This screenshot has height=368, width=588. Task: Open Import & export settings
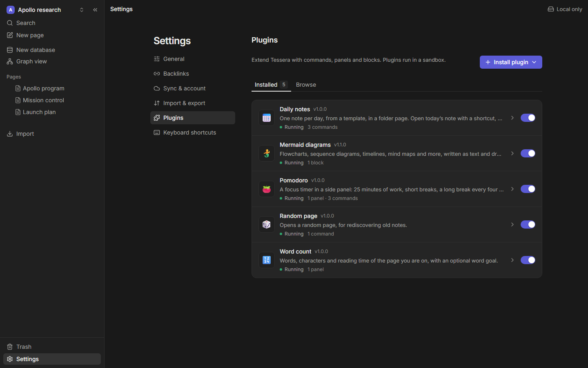pyautogui.click(x=193, y=103)
